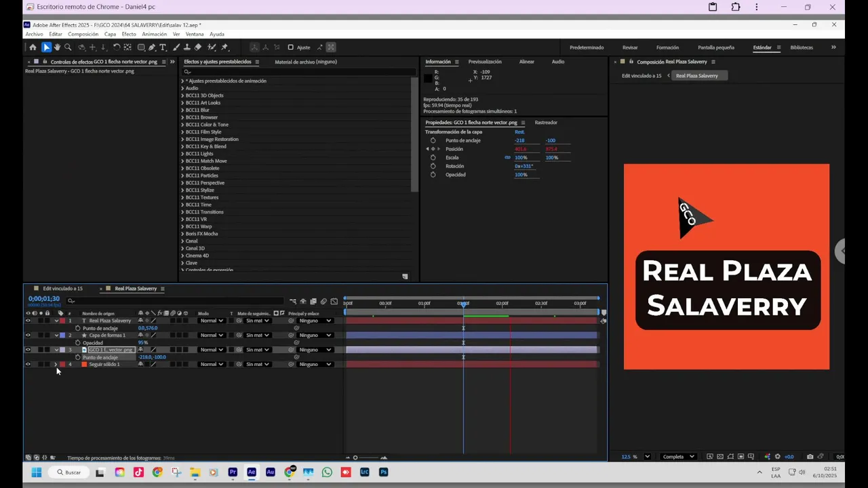Expand the Seguir sólido 1 layer properties

click(x=56, y=365)
